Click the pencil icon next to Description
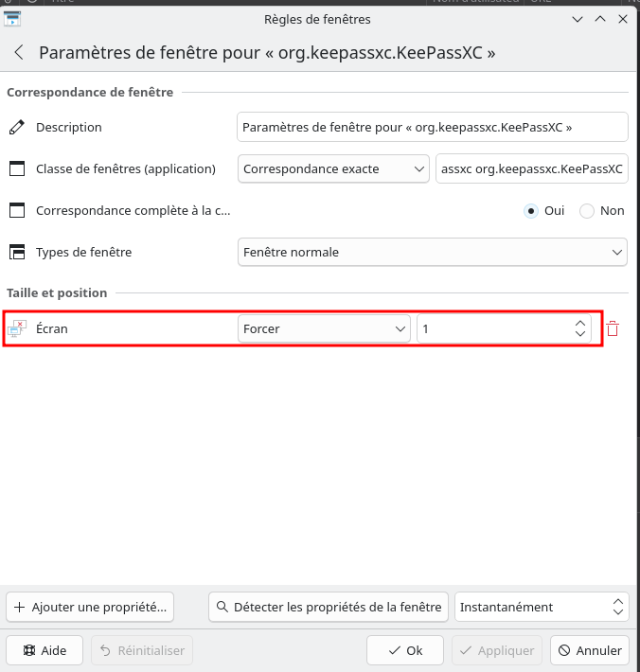 [16, 127]
